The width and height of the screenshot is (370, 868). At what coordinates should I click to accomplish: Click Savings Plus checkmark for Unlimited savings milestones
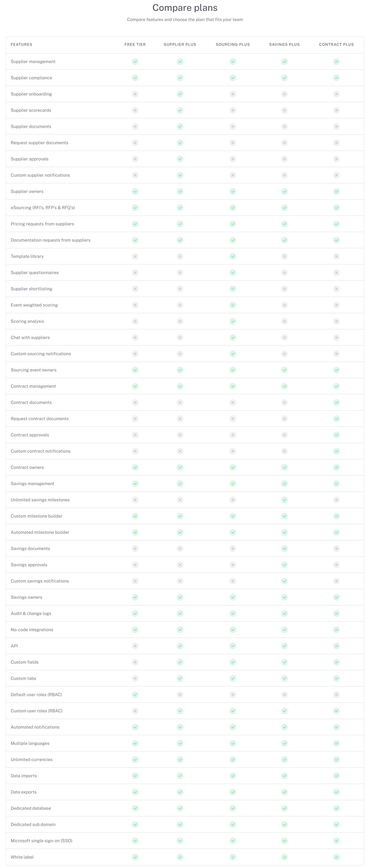284,500
